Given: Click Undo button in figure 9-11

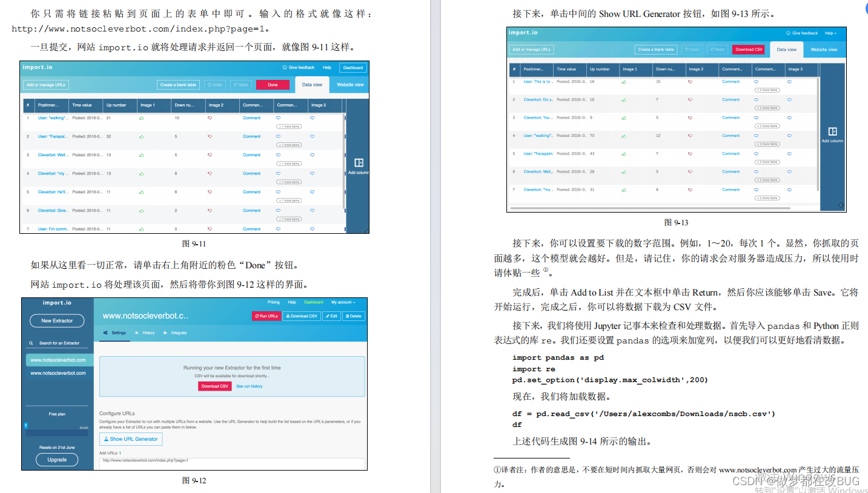Looking at the screenshot, I should [x=216, y=85].
